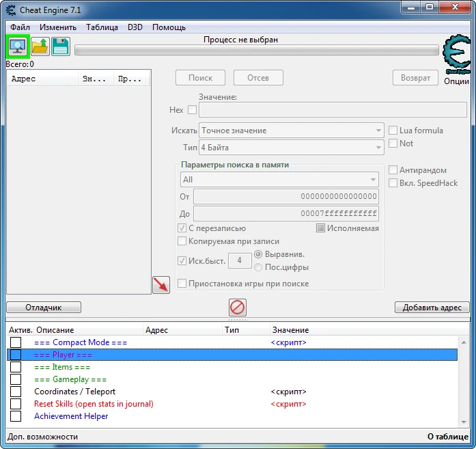Image resolution: width=476 pixels, height=449 pixels.
Task: Check Копируемая при записи
Action: (x=182, y=241)
